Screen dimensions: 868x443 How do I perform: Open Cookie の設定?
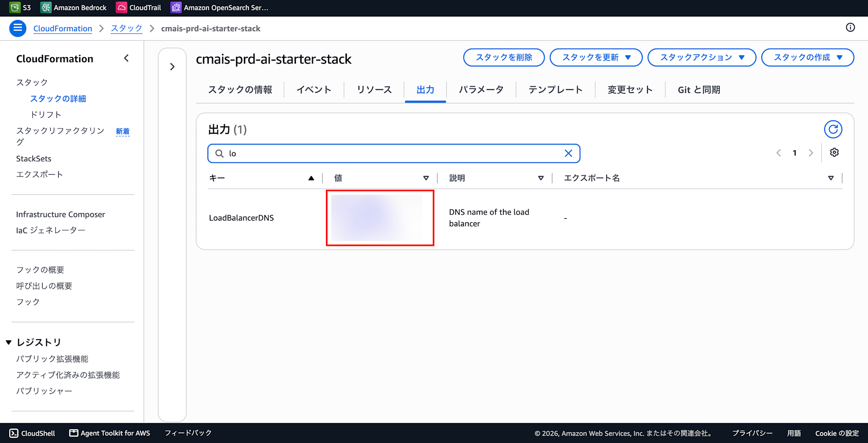click(837, 433)
